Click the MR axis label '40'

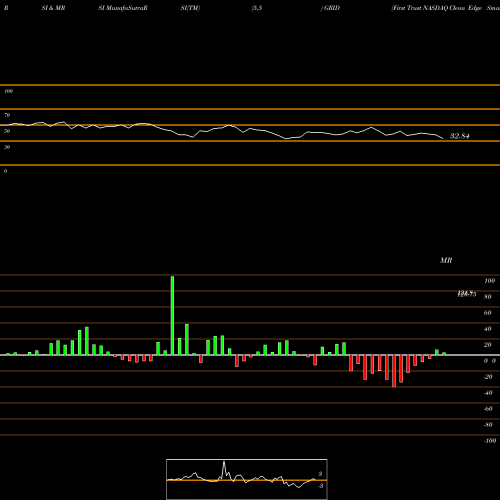tap(488, 329)
